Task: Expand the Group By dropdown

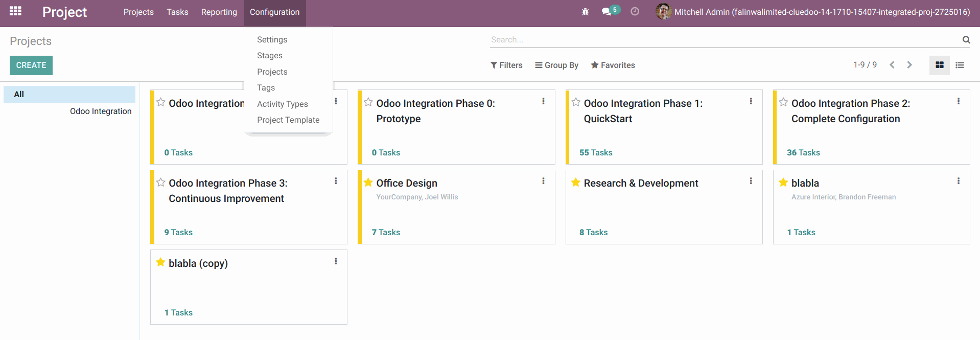Action: tap(556, 65)
